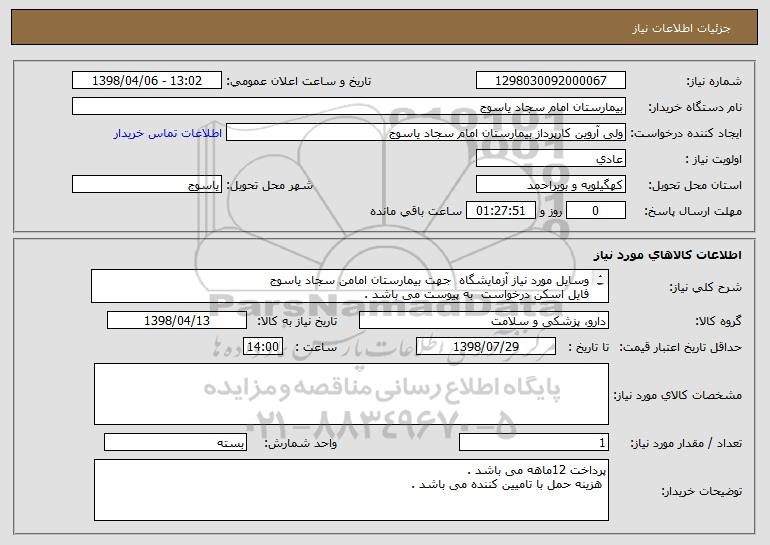This screenshot has width=770, height=545.
Task: Click the note text پرداخت 12ماهه می باشد
Action: (x=537, y=470)
